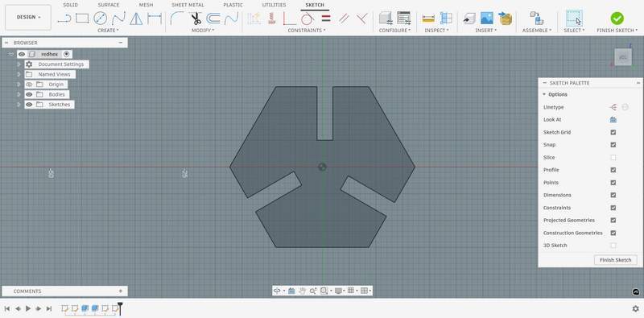Expand the Named Views tree node
The image size is (644, 318).
tap(19, 74)
